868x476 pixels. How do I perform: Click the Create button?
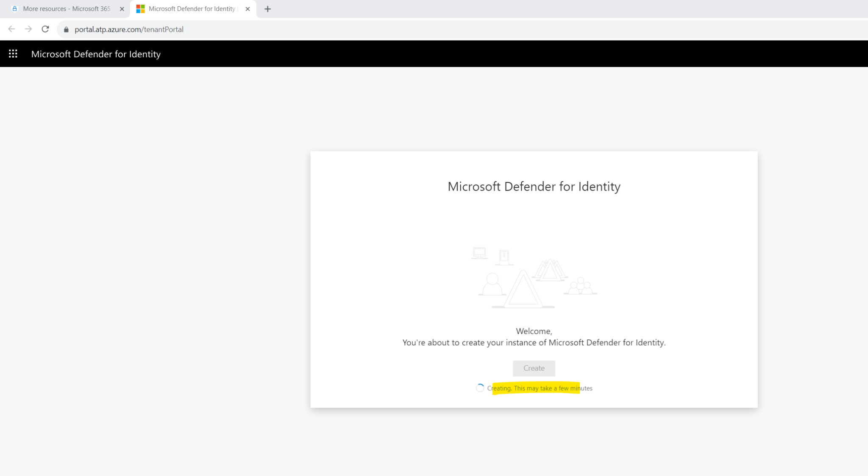pos(534,368)
